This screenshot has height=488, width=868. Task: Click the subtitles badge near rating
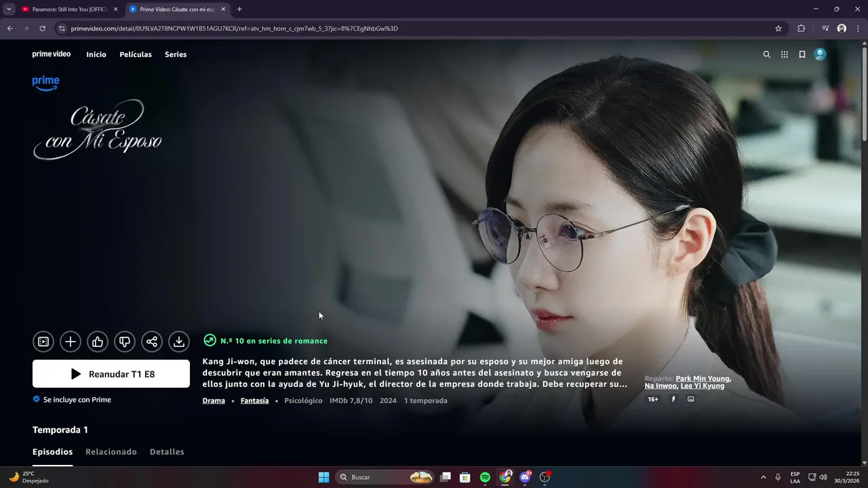[x=691, y=399]
